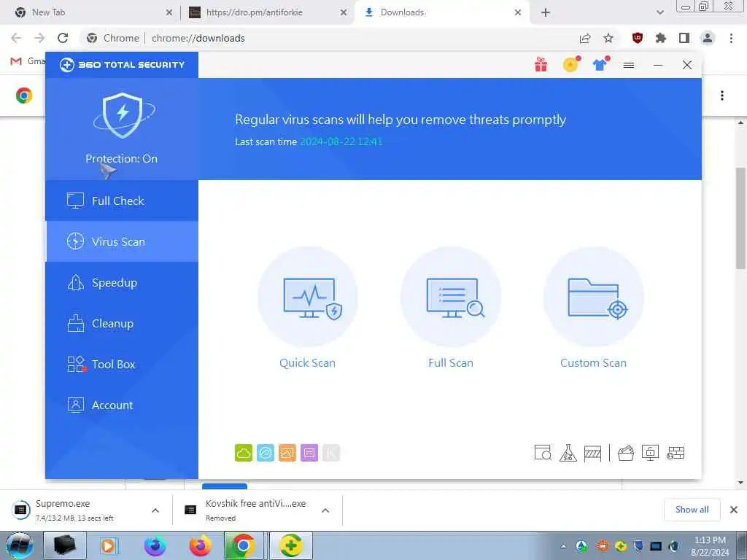Screen dimensions: 747x560
Task: Click the taskbar clock 1:13 PM
Action: pos(710,545)
